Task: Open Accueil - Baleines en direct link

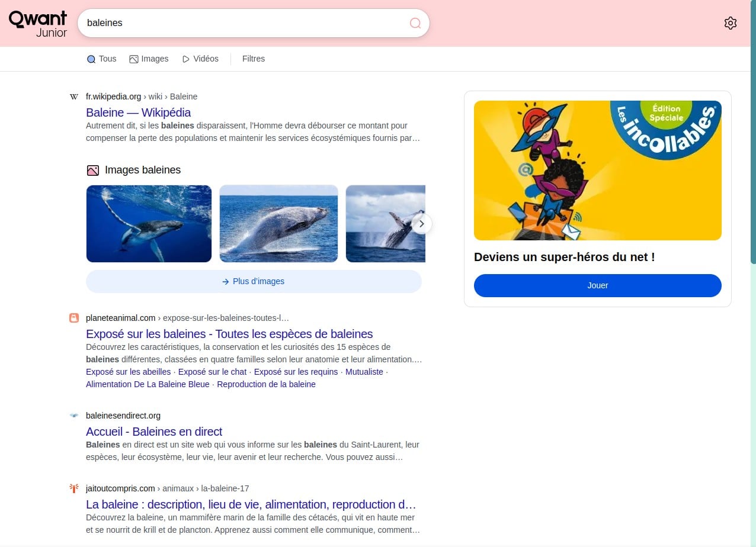Action: click(x=154, y=432)
